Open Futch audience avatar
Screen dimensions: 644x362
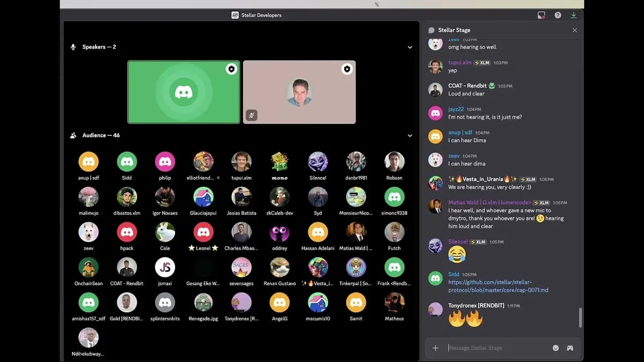point(394,232)
